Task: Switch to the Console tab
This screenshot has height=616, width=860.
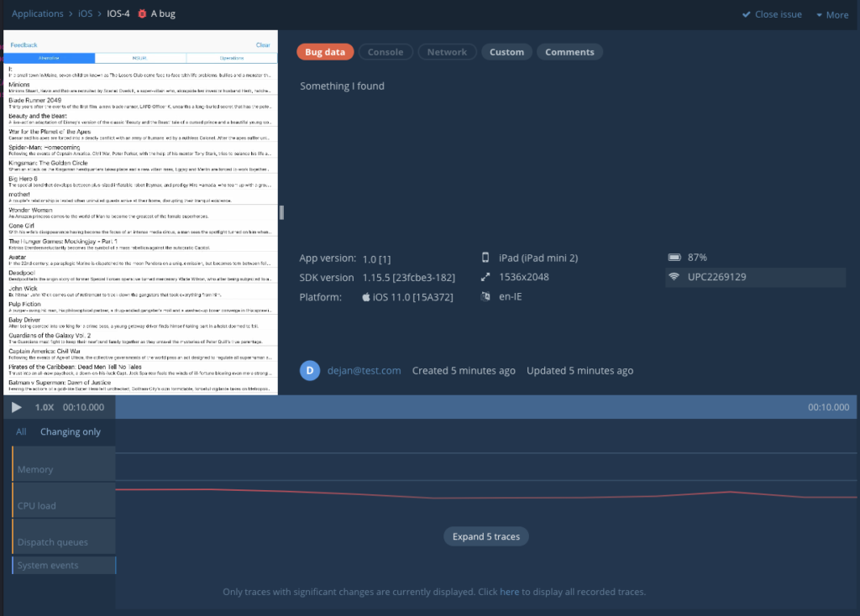Action: (x=385, y=52)
